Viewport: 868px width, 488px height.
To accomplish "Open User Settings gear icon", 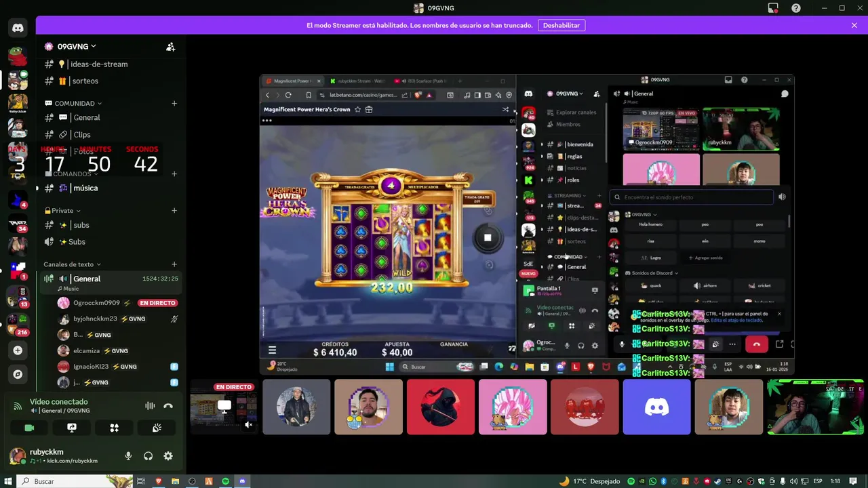I will (168, 456).
